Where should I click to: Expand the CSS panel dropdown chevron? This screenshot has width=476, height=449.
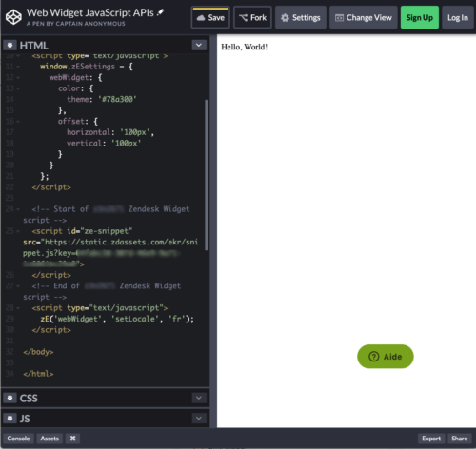(199, 398)
